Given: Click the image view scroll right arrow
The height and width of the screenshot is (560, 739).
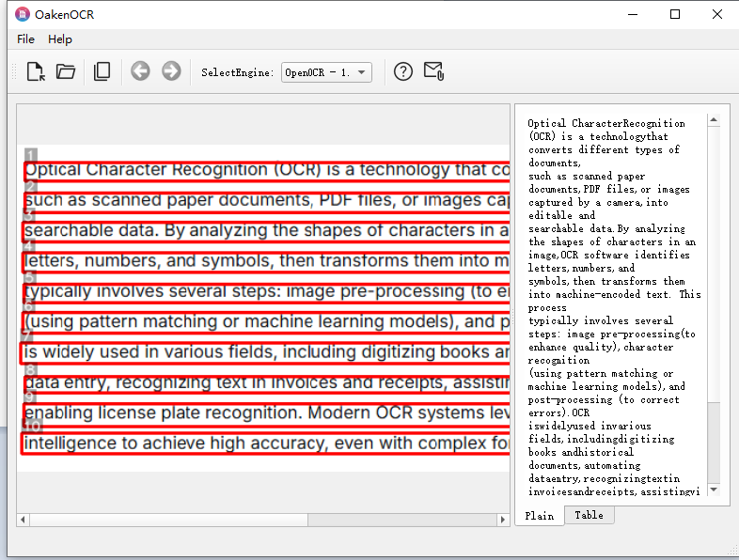Looking at the screenshot, I should pos(502,520).
